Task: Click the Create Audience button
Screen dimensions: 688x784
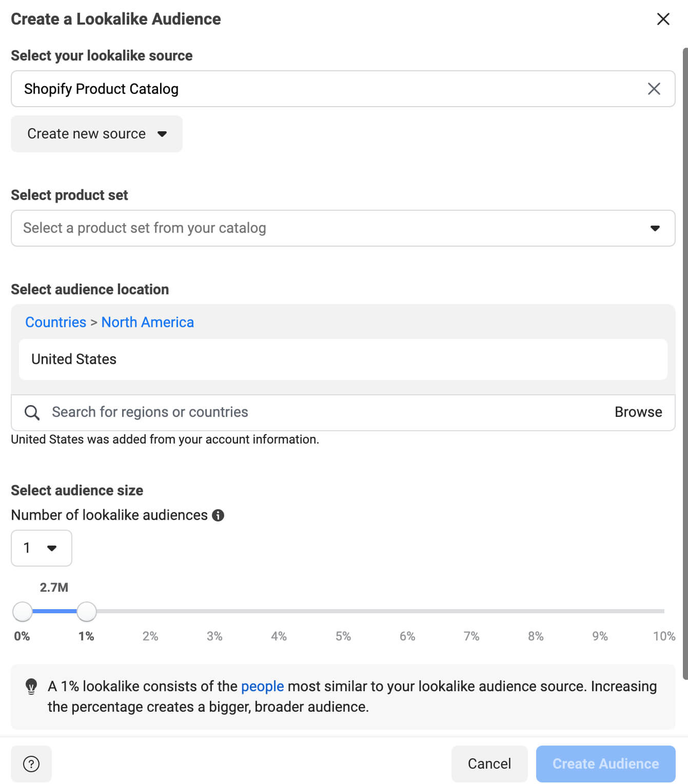Action: pyautogui.click(x=605, y=764)
